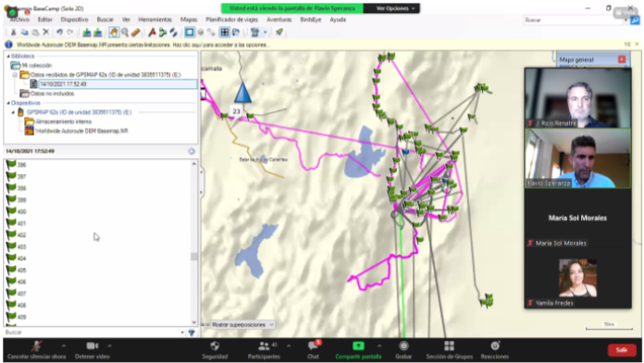Toggle microphone with Cancelar silenciar ahora
The image size is (644, 363).
[x=37, y=350]
